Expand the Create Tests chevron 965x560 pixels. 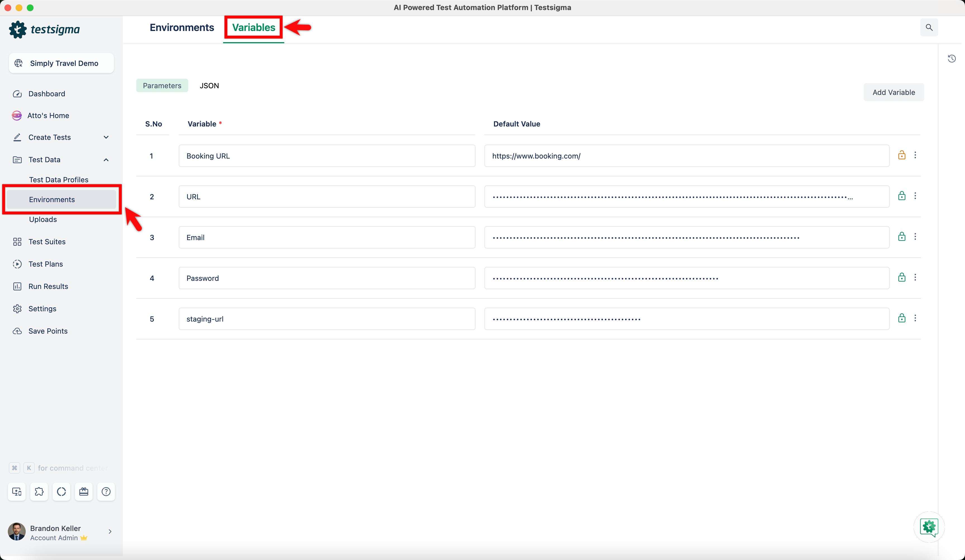(106, 137)
